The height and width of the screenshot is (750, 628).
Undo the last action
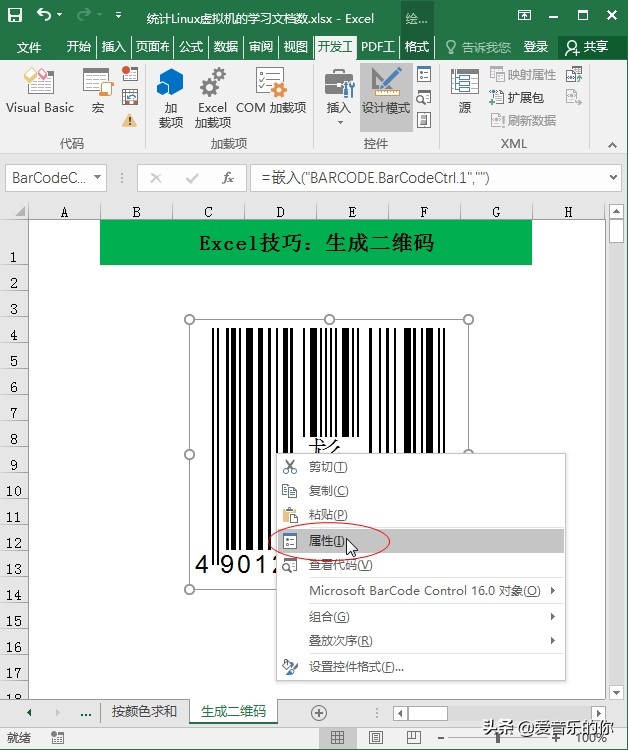[x=44, y=15]
